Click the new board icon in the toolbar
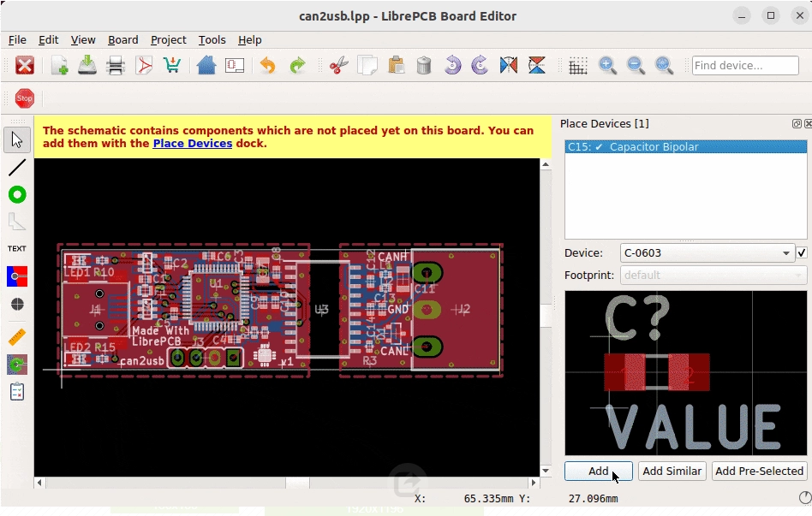The image size is (812, 516). point(60,66)
